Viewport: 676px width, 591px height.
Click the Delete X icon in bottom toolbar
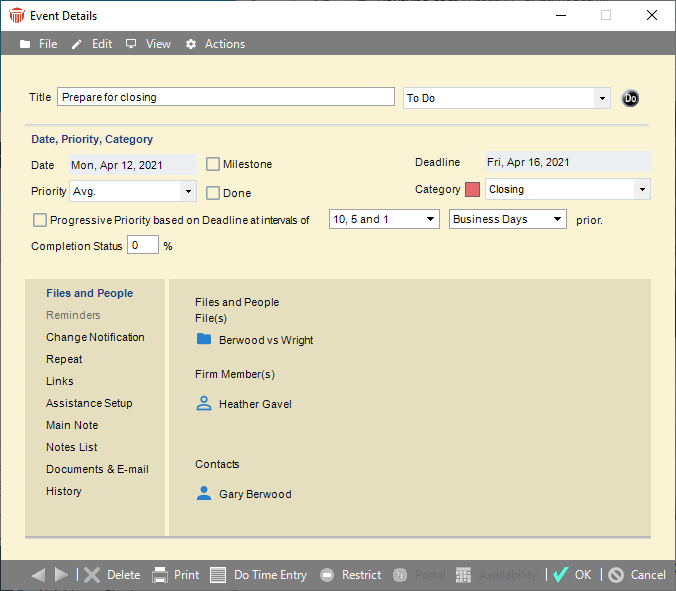pos(92,575)
